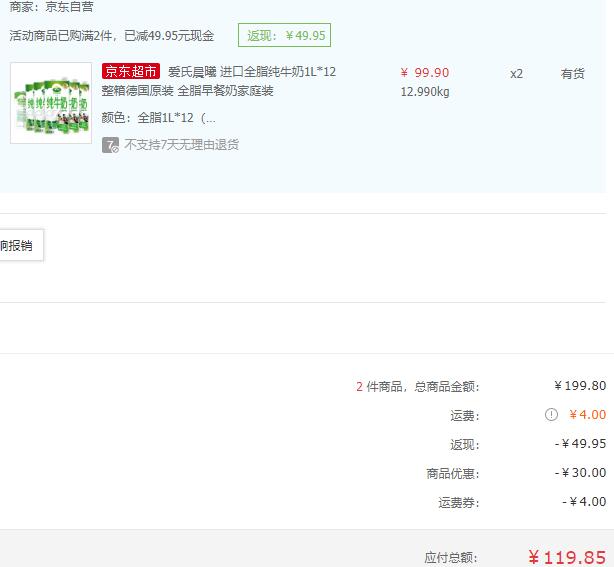The height and width of the screenshot is (567, 614).
Task: Click the 应付总额 label
Action: pos(451,558)
